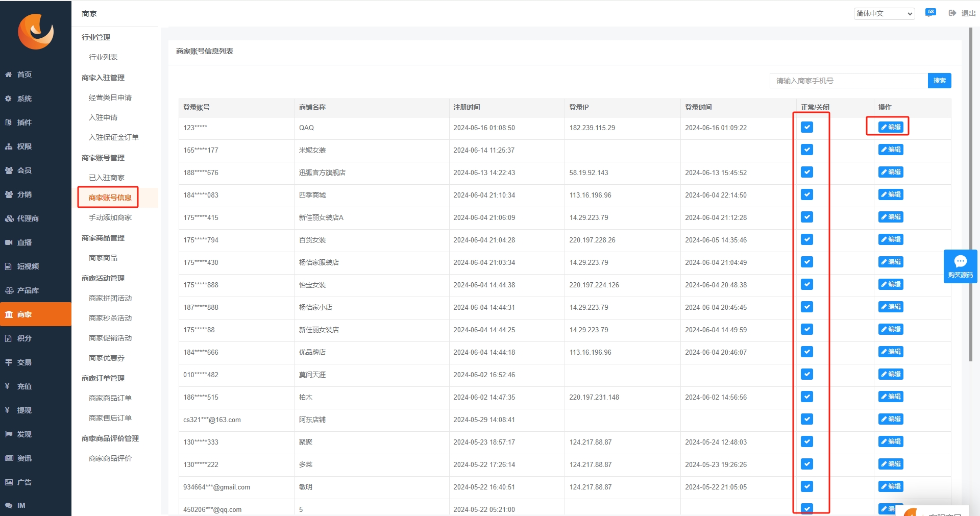
Task: Toggle status checkbox for 怡宝女装
Action: click(x=807, y=284)
